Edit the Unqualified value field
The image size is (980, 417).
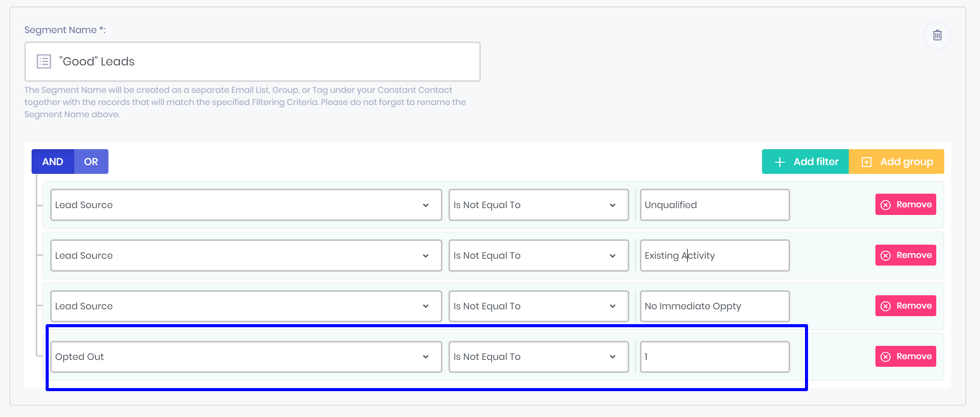(715, 205)
